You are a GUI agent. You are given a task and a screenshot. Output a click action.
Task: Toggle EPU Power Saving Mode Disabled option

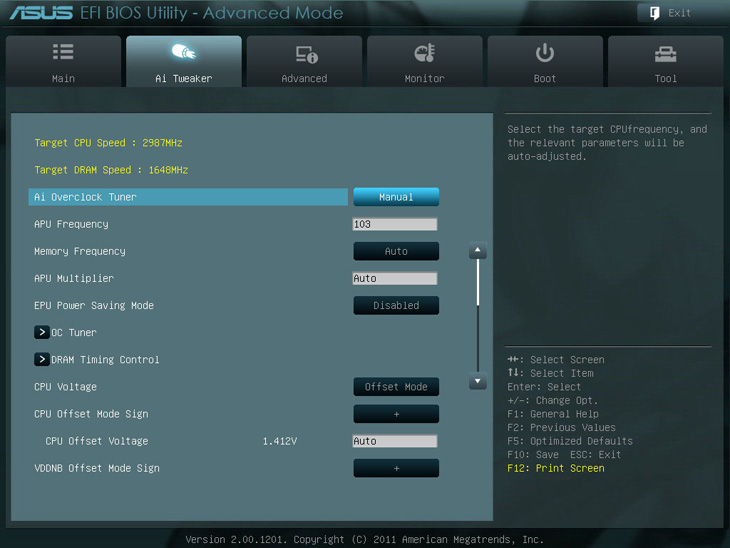[396, 306]
